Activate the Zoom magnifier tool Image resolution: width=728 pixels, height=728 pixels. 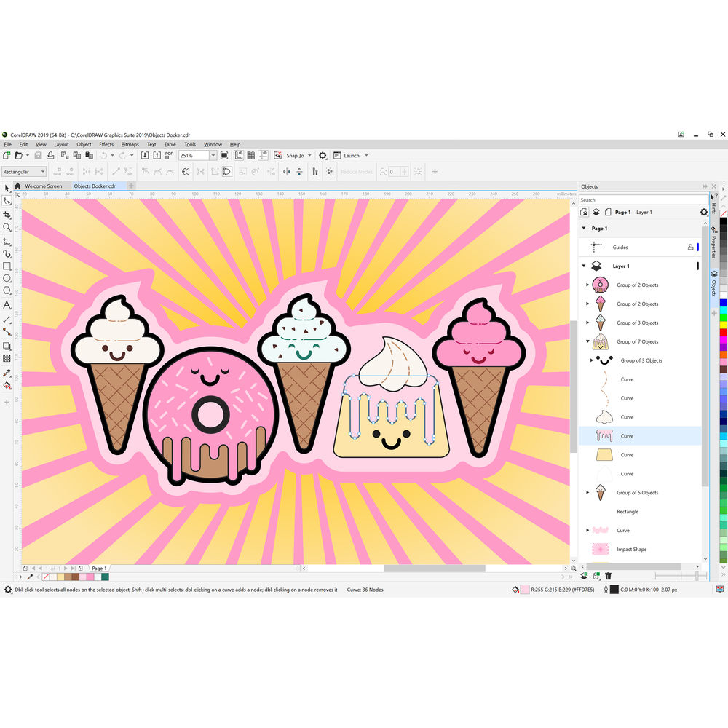tap(7, 227)
